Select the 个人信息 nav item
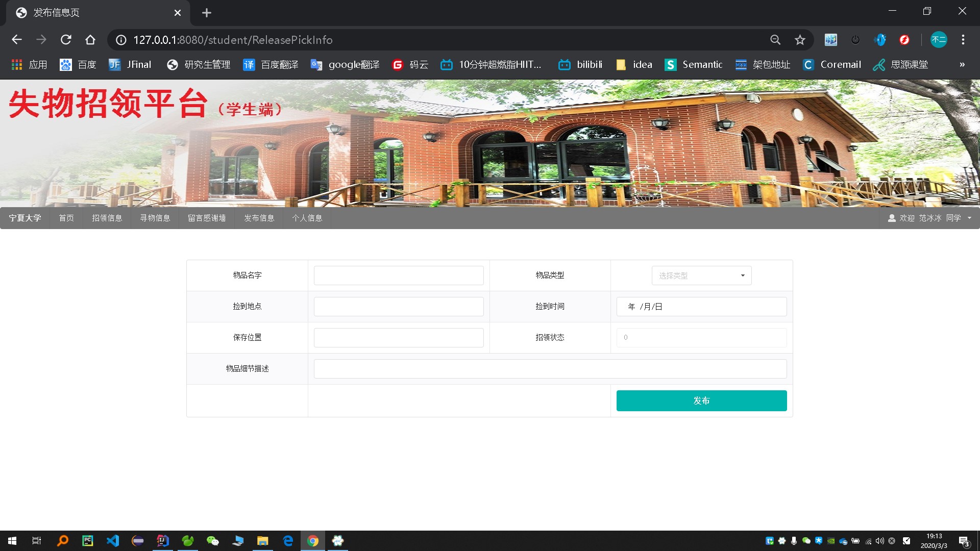The image size is (980, 551). (x=307, y=218)
